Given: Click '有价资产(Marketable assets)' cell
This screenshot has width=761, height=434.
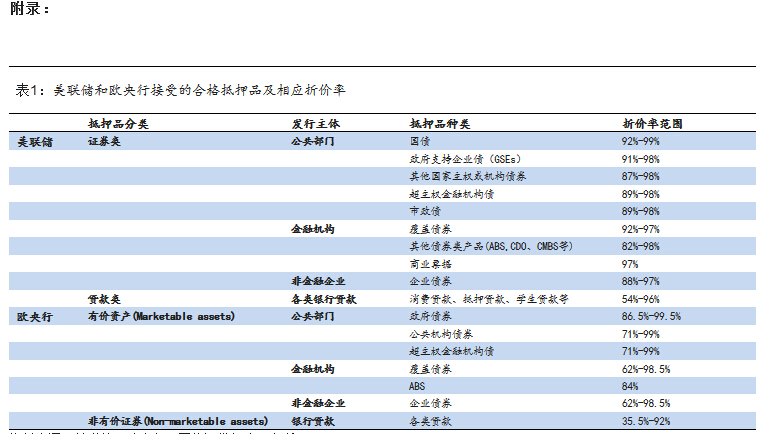Looking at the screenshot, I should [161, 317].
